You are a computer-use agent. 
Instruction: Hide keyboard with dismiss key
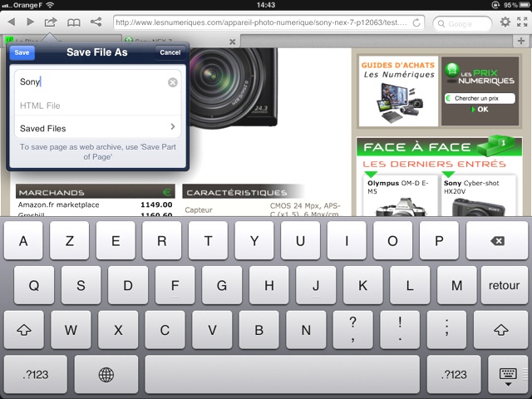(506, 375)
